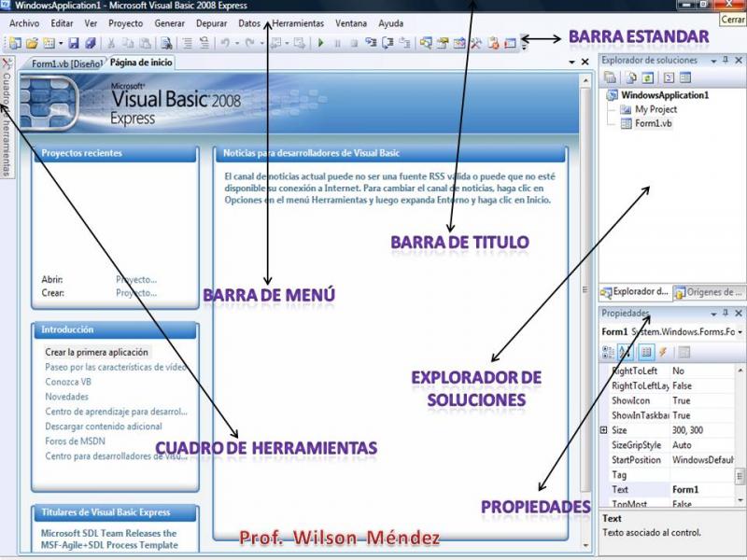747x560 pixels.
Task: Select Form1.vb in the Solution Explorer tree
Action: (x=653, y=124)
